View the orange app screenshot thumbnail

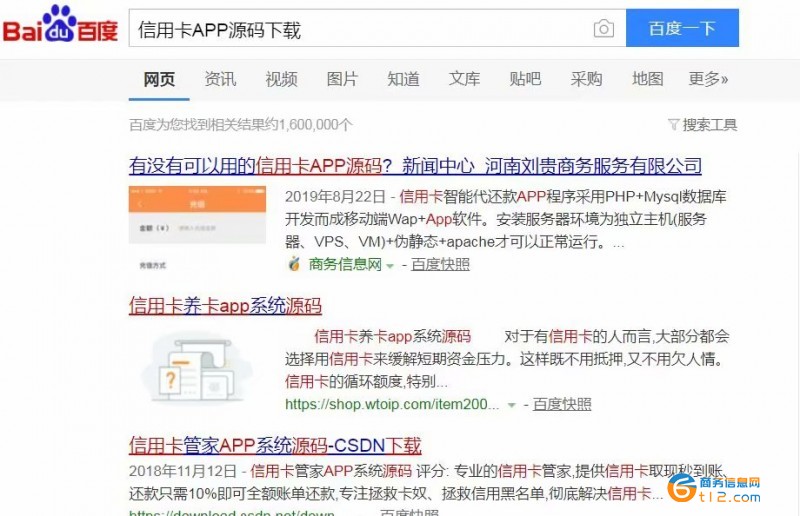point(197,230)
